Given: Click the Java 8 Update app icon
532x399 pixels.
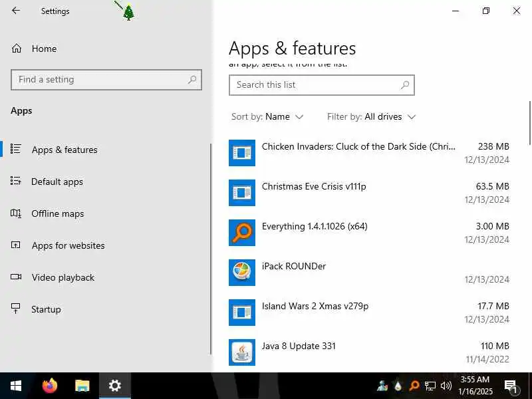Looking at the screenshot, I should (242, 352).
